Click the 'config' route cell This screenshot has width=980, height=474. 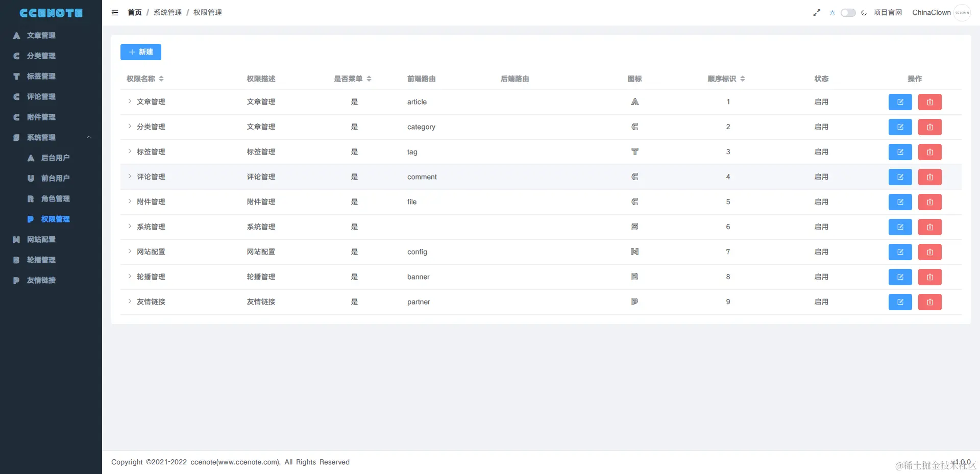click(x=417, y=252)
